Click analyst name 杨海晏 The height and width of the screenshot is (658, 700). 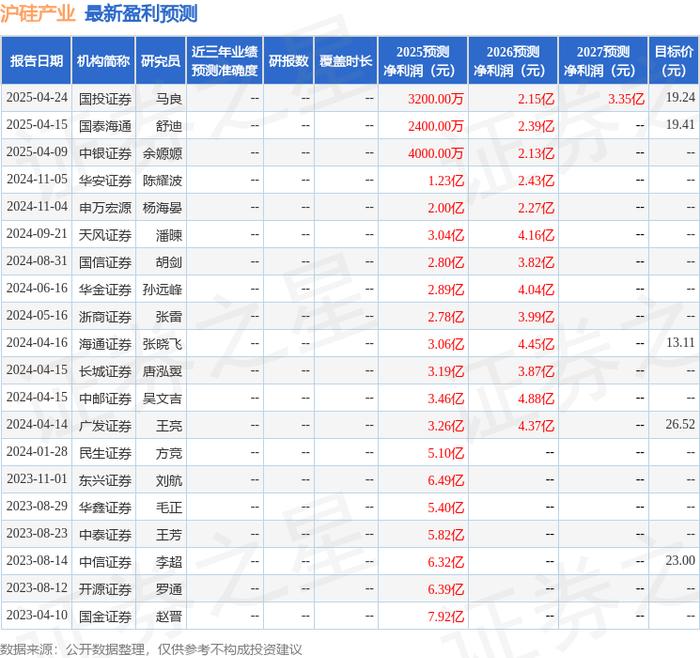pyautogui.click(x=162, y=208)
